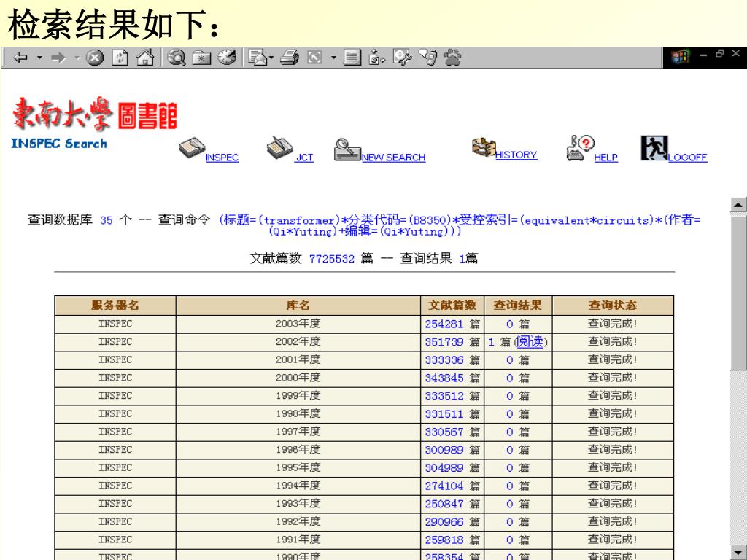Click the speech bubble messenger toolbar icon
The image size is (747, 560).
[x=427, y=58]
